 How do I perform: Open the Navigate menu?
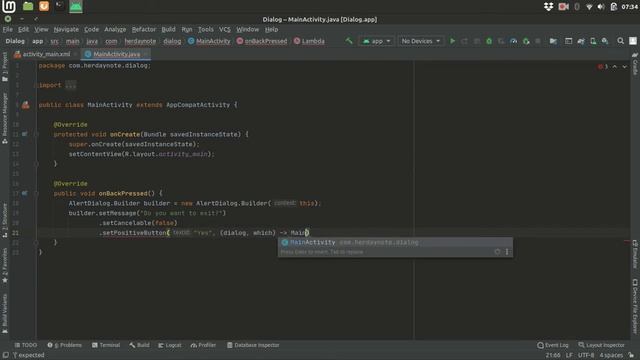(x=66, y=29)
